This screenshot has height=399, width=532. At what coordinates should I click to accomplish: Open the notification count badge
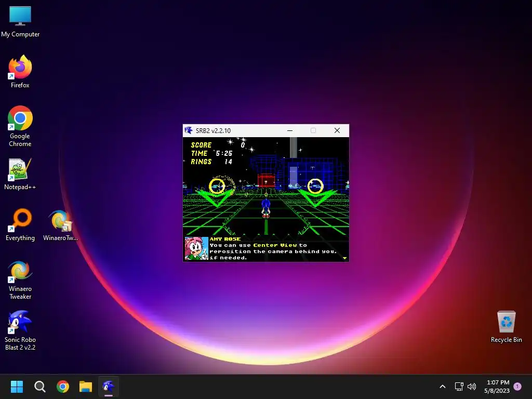pyautogui.click(x=517, y=387)
